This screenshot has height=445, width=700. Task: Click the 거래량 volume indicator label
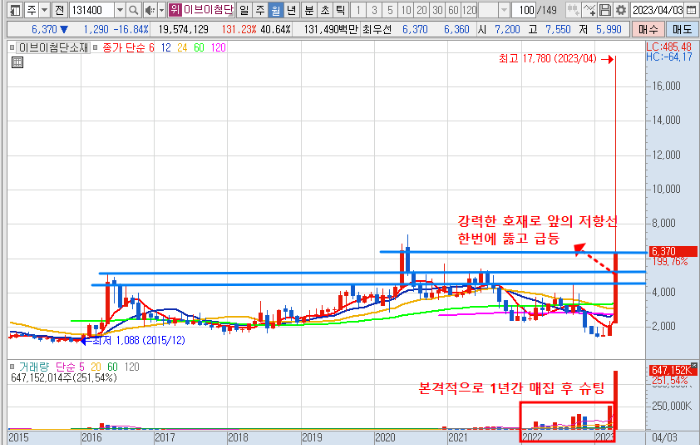34,367
